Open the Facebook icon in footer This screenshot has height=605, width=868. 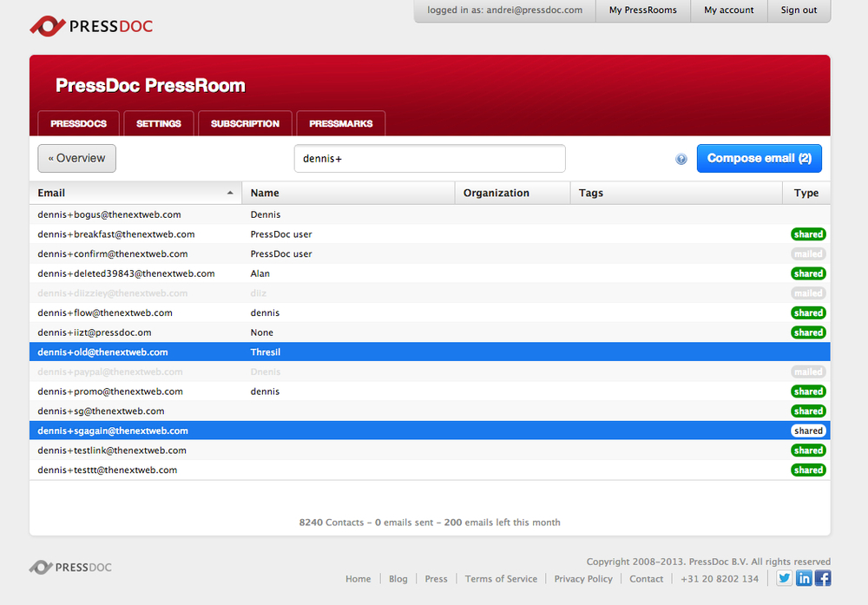pos(822,578)
